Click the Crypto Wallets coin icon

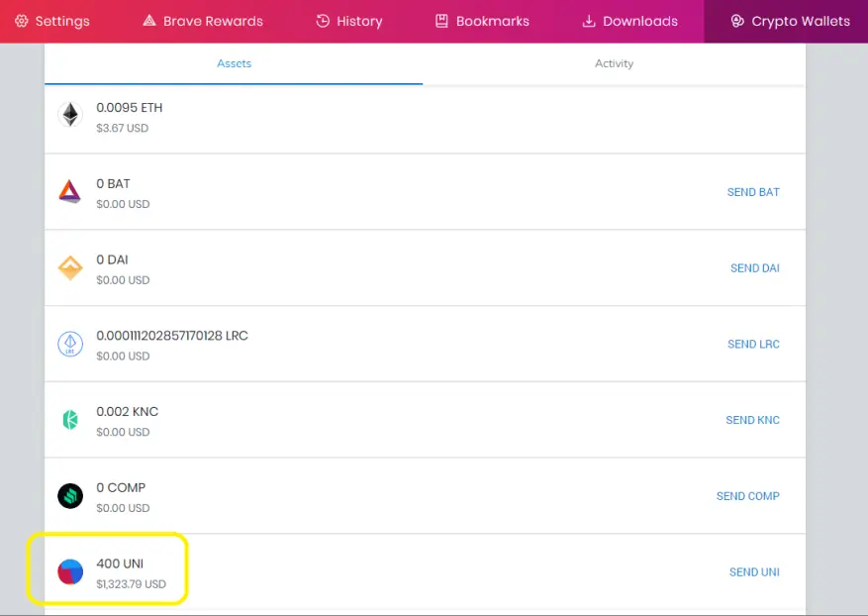tap(737, 21)
